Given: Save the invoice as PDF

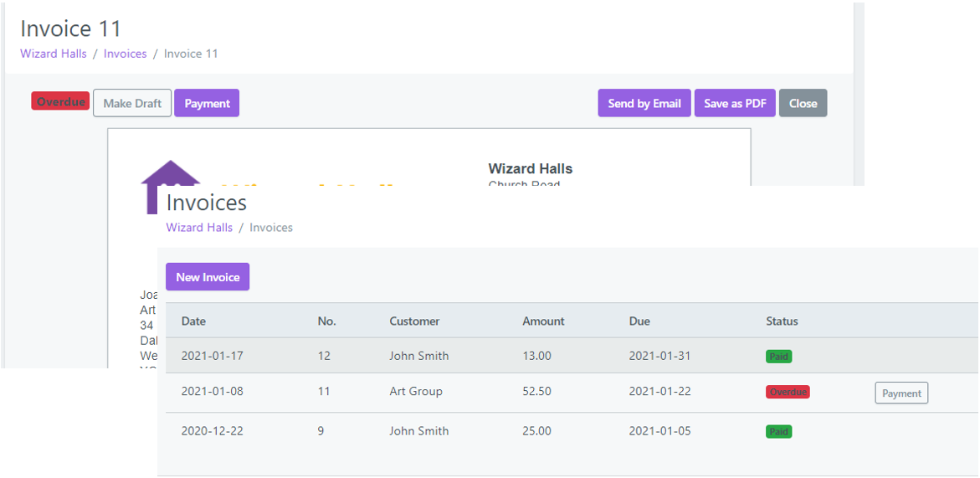Looking at the screenshot, I should 735,104.
